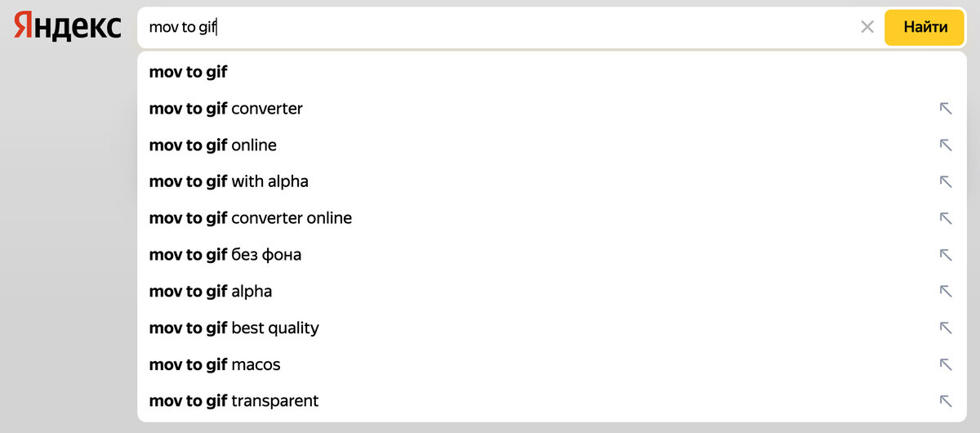Viewport: 980px width, 433px height.
Task: Click inside the search input field
Action: point(490,27)
